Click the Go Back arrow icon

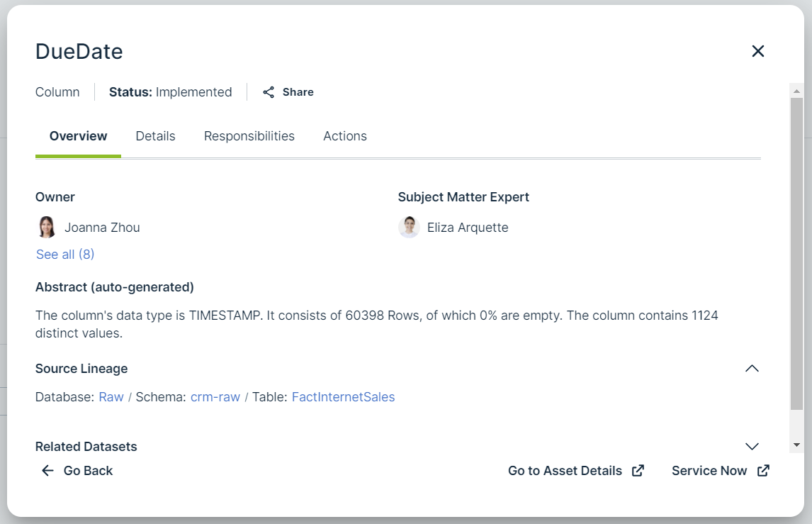coord(47,471)
